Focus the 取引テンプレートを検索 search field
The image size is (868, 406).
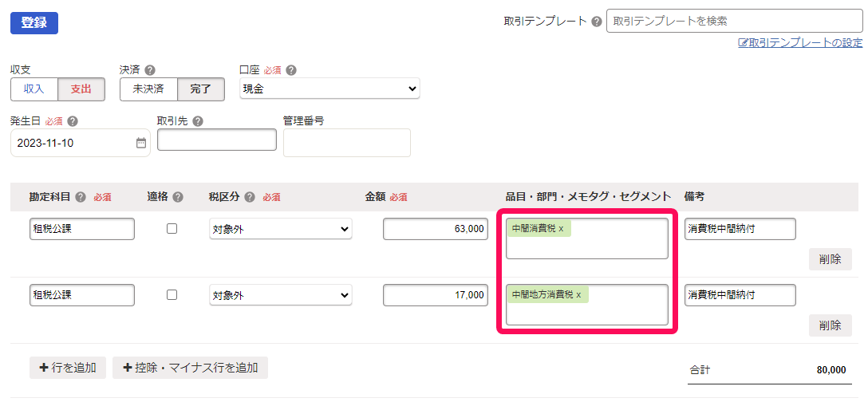735,21
